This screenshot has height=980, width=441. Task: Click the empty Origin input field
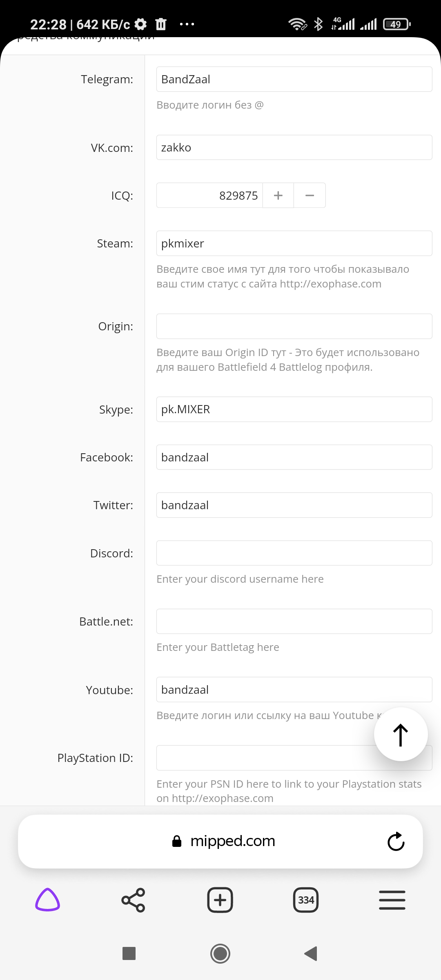pos(294,326)
